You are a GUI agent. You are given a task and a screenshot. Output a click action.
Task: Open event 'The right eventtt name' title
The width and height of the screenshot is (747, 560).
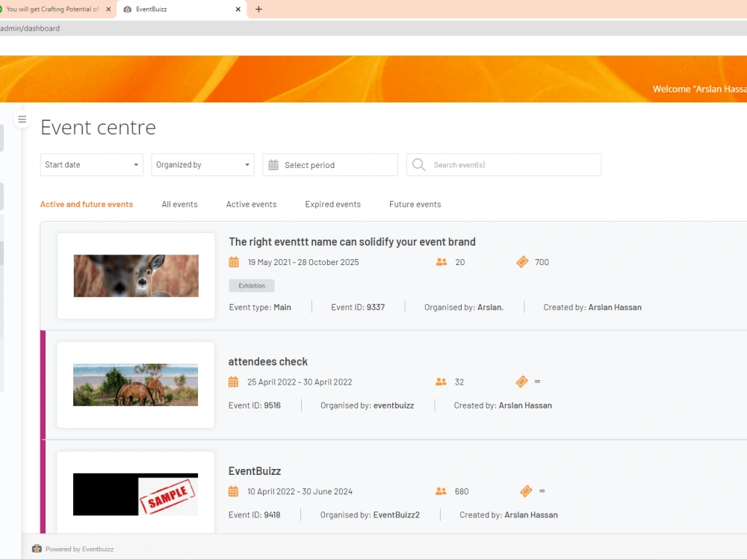(352, 242)
